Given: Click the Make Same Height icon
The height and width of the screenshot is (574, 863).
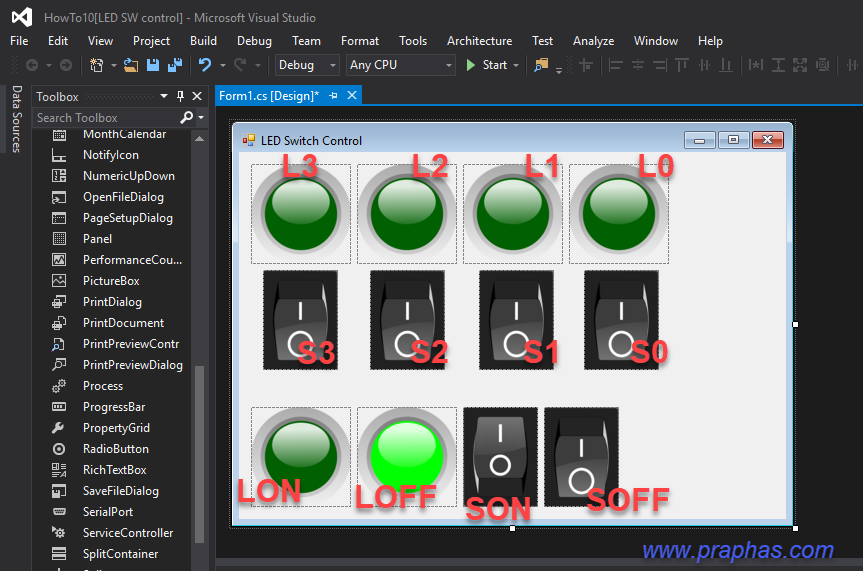Looking at the screenshot, I should 778,66.
